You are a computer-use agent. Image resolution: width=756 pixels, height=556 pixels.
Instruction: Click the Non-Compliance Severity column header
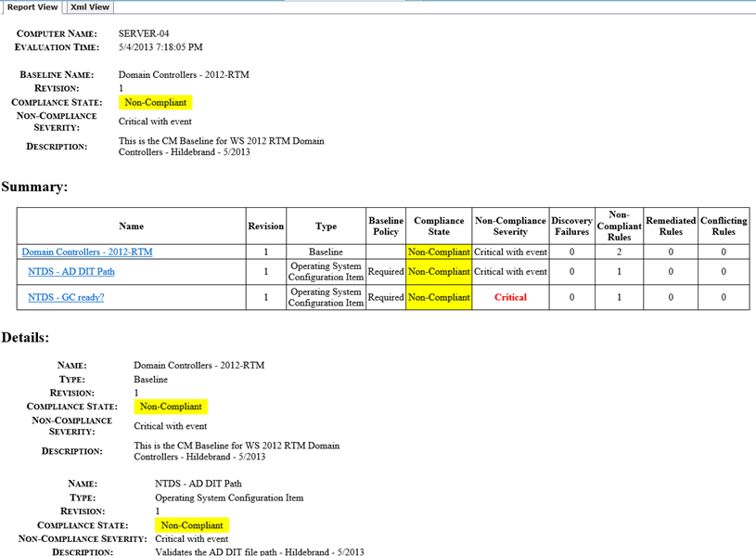coord(510,226)
